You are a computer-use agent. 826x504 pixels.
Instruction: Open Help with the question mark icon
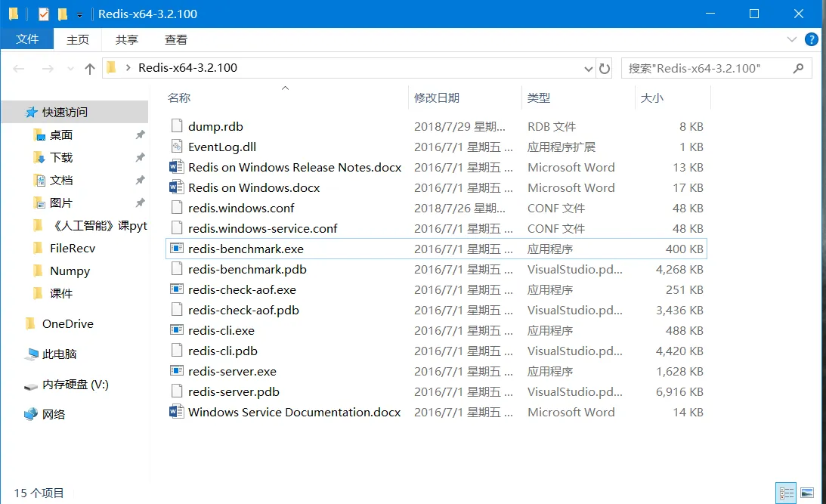tap(811, 39)
